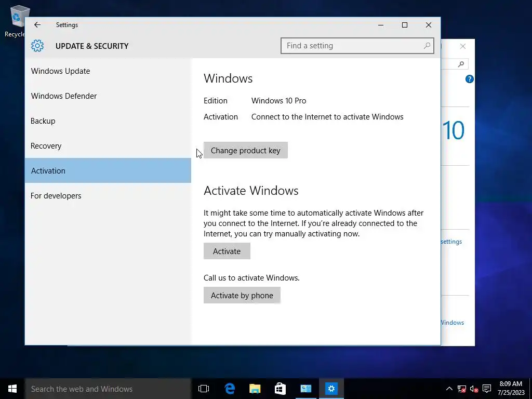Image resolution: width=532 pixels, height=399 pixels.
Task: Close the Settings window
Action: click(429, 25)
